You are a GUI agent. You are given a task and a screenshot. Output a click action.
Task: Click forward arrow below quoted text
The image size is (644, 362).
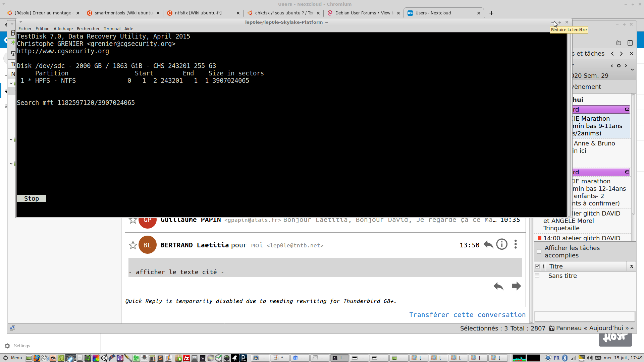click(516, 286)
